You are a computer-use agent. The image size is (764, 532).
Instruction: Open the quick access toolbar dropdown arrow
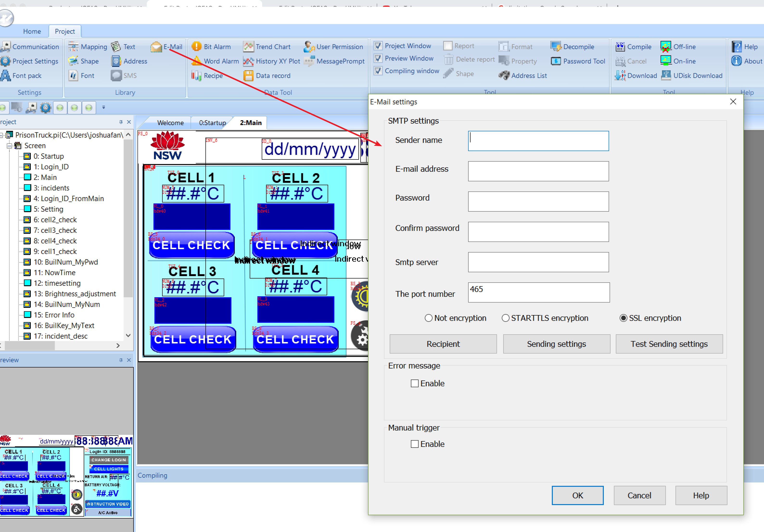(x=103, y=108)
